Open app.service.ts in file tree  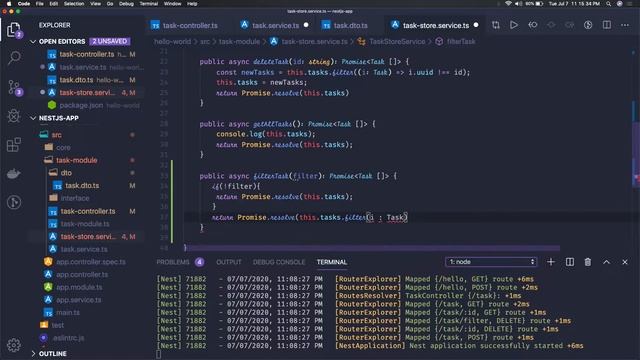[x=78, y=300]
